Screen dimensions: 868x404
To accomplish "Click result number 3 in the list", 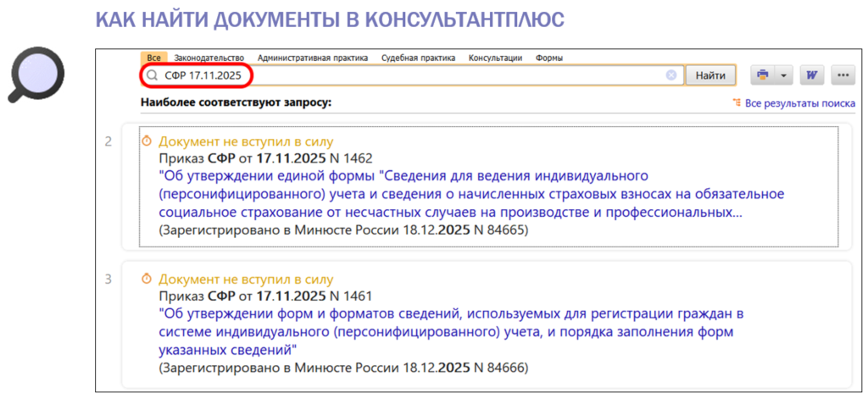I will tap(108, 279).
